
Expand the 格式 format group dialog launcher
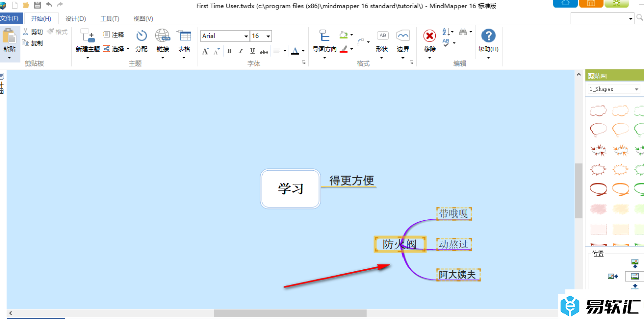(x=412, y=62)
